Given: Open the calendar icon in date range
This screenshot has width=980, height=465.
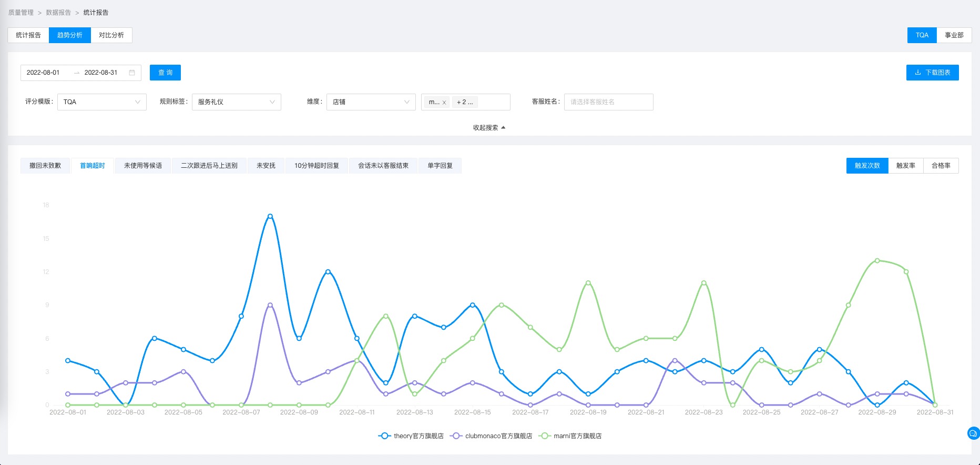Looking at the screenshot, I should point(132,73).
